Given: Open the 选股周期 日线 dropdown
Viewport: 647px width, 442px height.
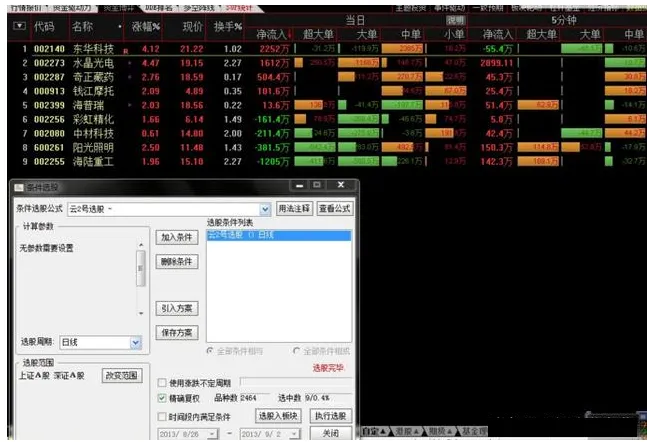Looking at the screenshot, I should [x=136, y=342].
